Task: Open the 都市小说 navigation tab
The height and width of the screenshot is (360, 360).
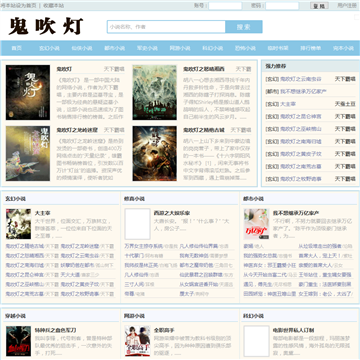Action: (x=114, y=48)
